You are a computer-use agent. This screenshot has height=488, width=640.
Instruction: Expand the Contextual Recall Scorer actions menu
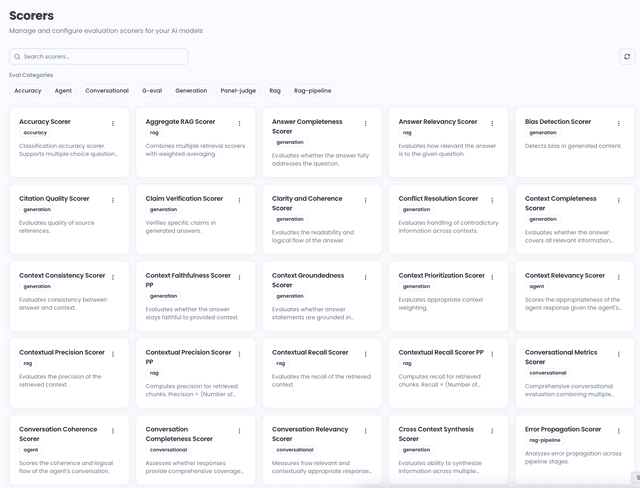[x=366, y=355]
